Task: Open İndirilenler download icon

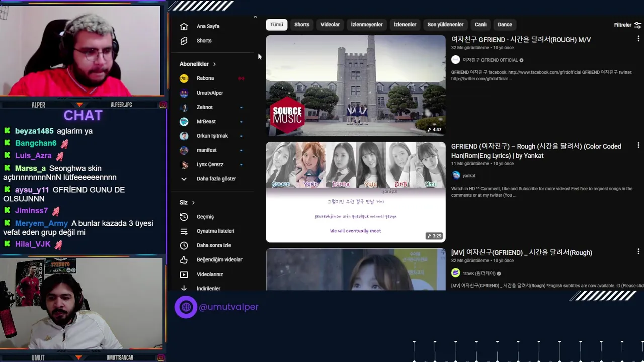Action: click(x=184, y=288)
